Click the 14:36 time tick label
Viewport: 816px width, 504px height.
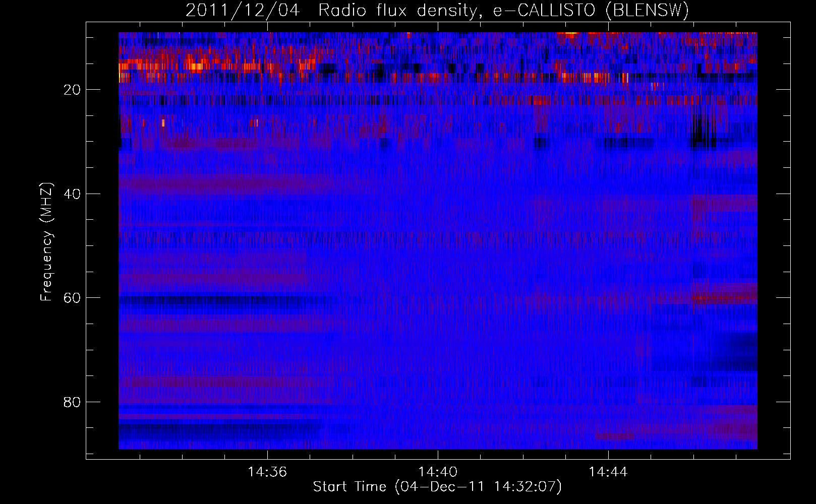(x=267, y=472)
